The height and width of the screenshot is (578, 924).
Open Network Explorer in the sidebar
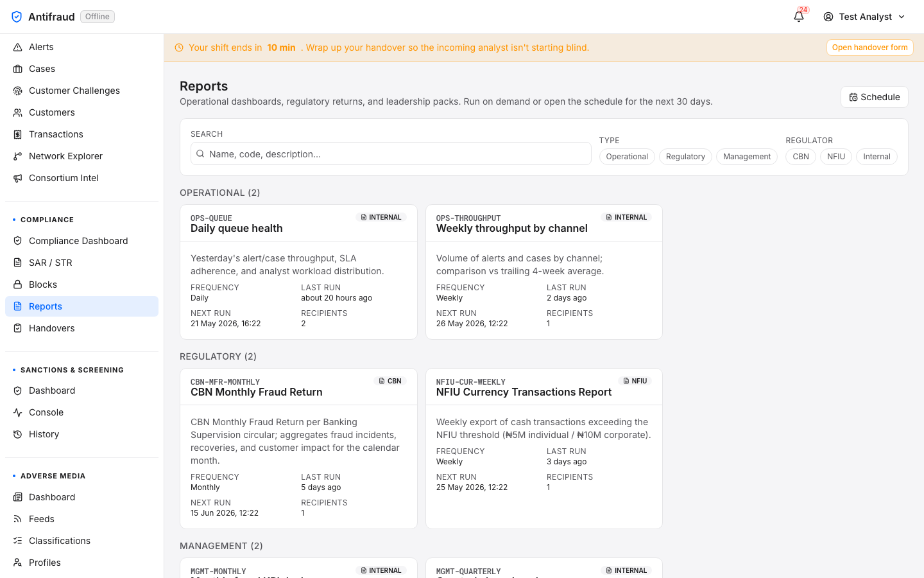(81, 156)
